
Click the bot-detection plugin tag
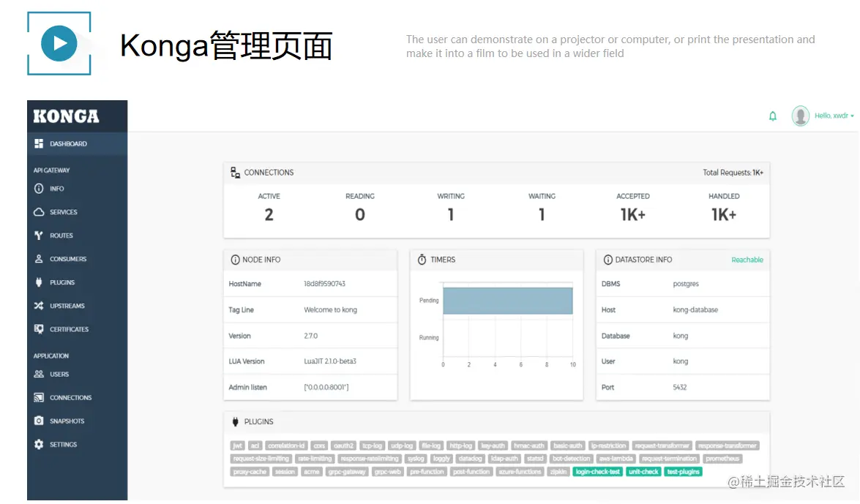pyautogui.click(x=571, y=459)
